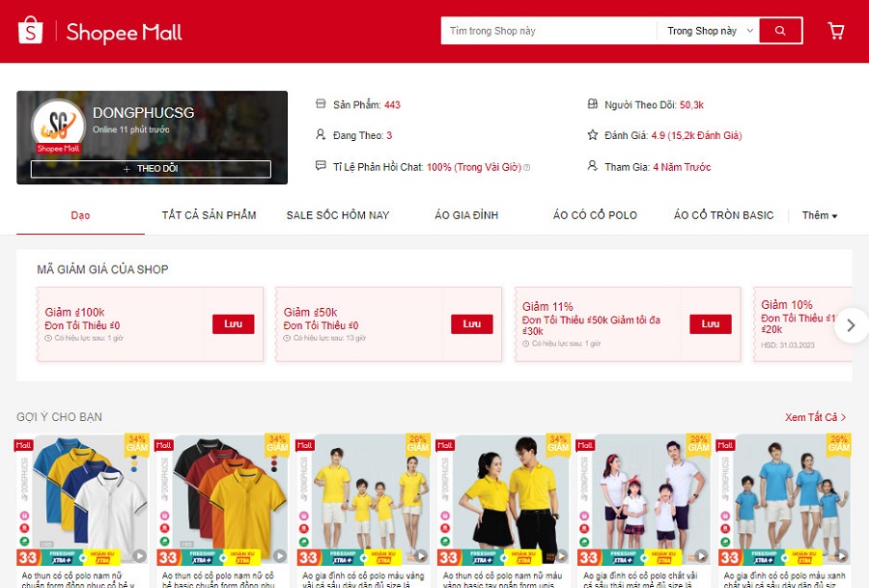Switch to the TẤT CẢ SẢN PHẨM tab
Viewport: 869px width, 588px height.
click(209, 215)
